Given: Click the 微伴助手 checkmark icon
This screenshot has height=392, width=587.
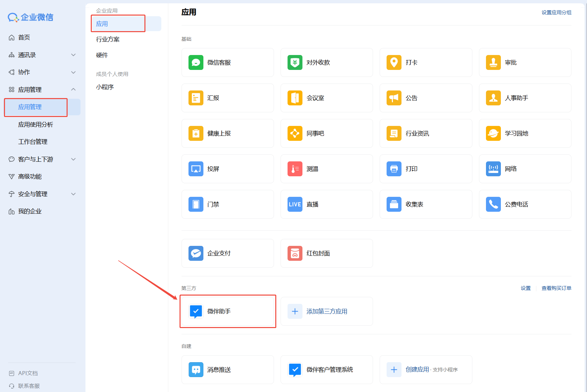Looking at the screenshot, I should pos(196,311).
